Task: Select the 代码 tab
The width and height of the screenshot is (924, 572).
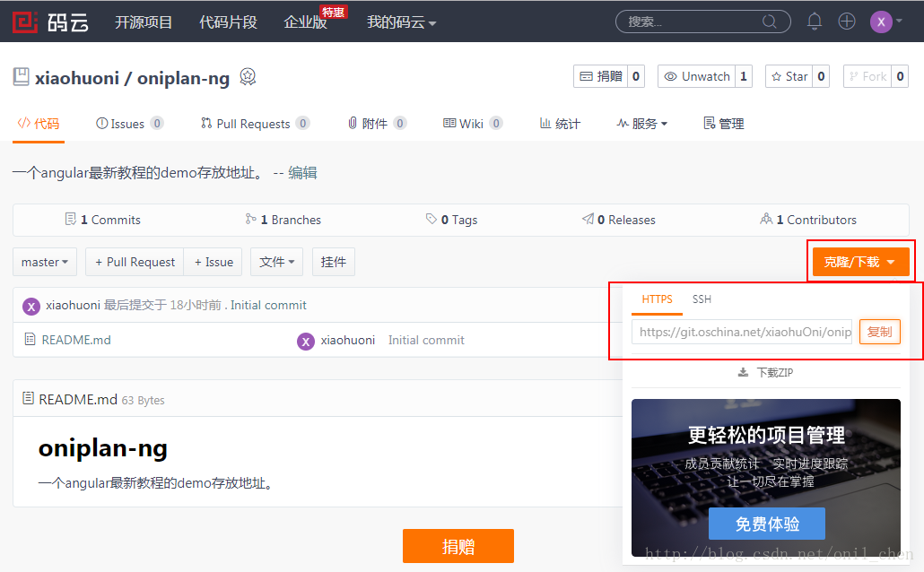Action: pyautogui.click(x=39, y=124)
